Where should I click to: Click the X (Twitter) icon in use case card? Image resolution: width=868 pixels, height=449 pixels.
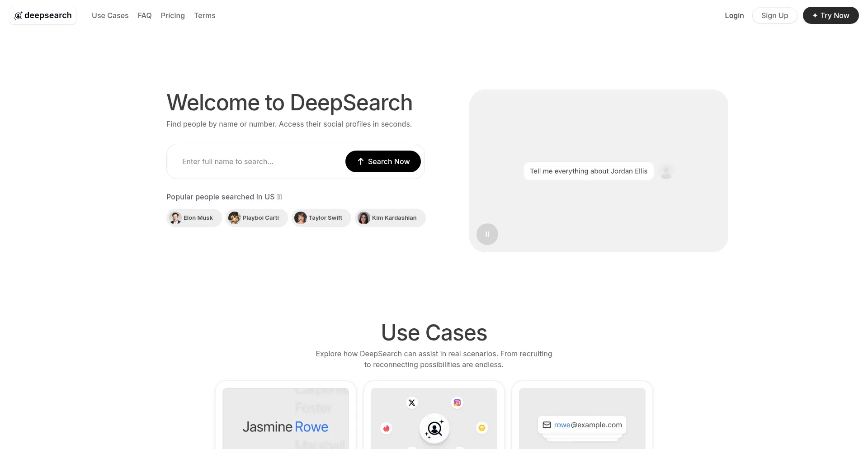pyautogui.click(x=411, y=402)
